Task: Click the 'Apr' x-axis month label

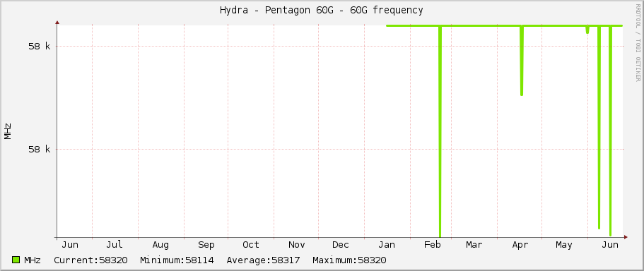Action: tap(520, 245)
